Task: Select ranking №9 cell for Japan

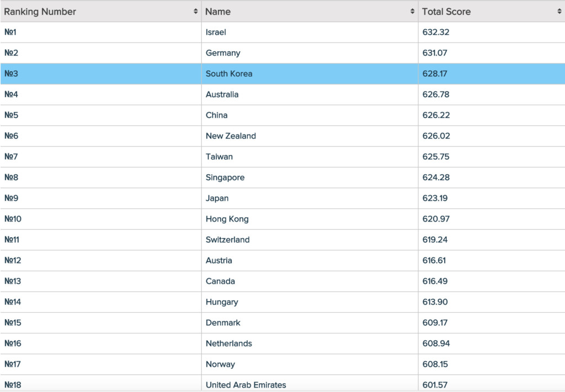Action: [x=11, y=198]
